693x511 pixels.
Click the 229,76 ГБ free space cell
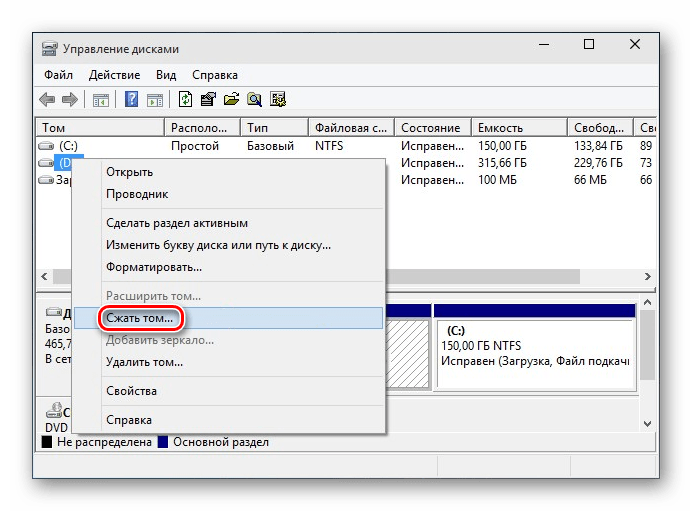point(598,163)
